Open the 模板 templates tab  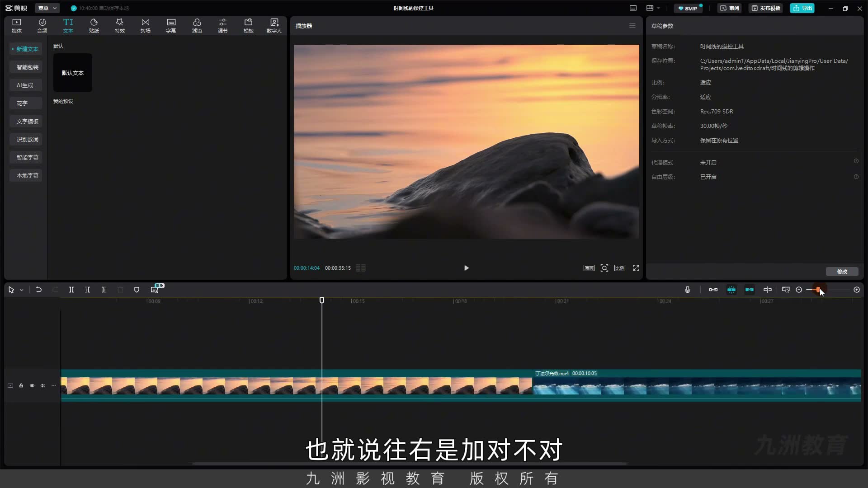point(249,26)
